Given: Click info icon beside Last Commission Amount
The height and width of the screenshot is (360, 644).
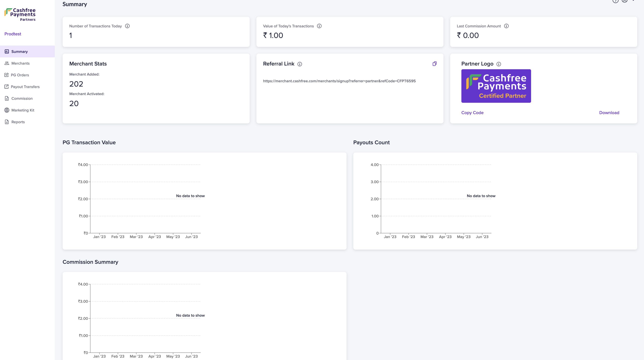Looking at the screenshot, I should tap(506, 26).
